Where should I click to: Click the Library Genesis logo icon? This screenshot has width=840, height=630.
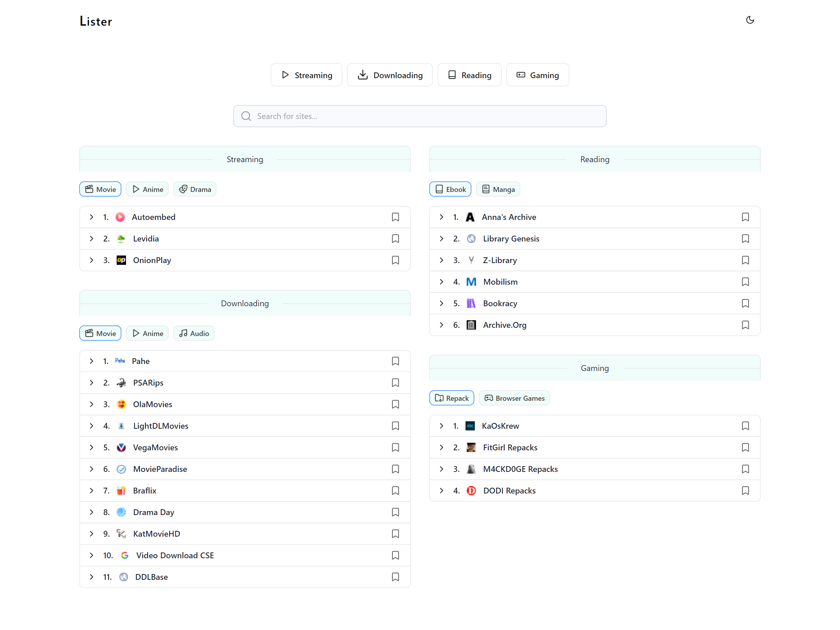pyautogui.click(x=471, y=239)
